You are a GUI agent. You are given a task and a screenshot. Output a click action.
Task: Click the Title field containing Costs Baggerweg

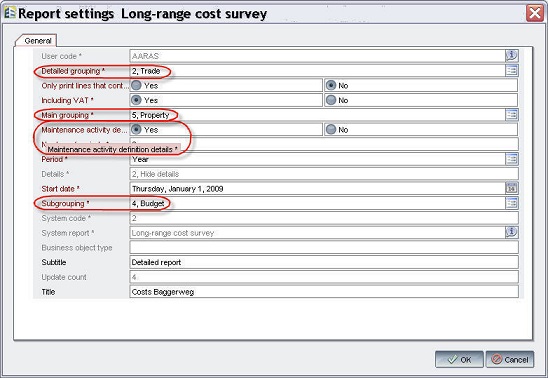click(x=324, y=292)
